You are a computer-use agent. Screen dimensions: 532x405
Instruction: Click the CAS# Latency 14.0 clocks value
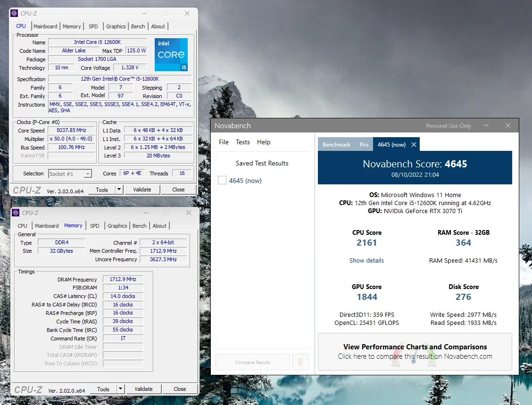[123, 296]
